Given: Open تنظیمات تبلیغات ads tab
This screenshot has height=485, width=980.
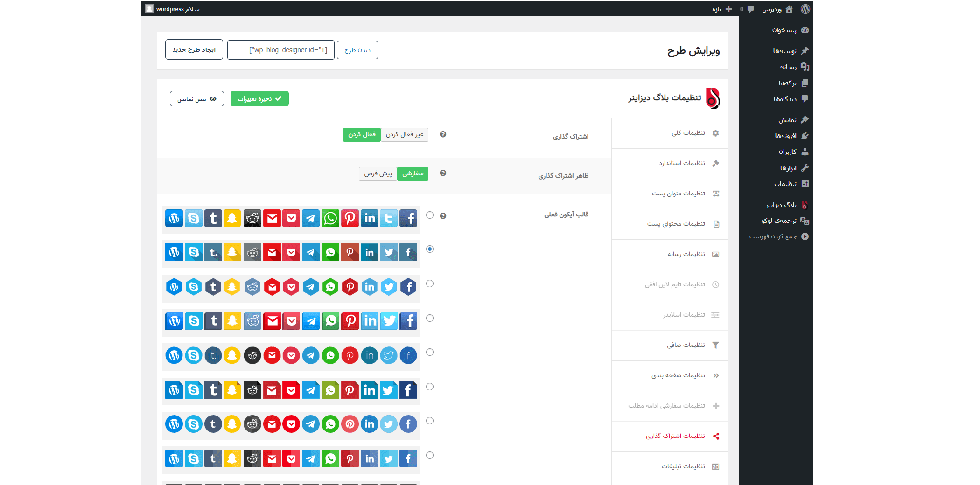Looking at the screenshot, I should point(670,467).
